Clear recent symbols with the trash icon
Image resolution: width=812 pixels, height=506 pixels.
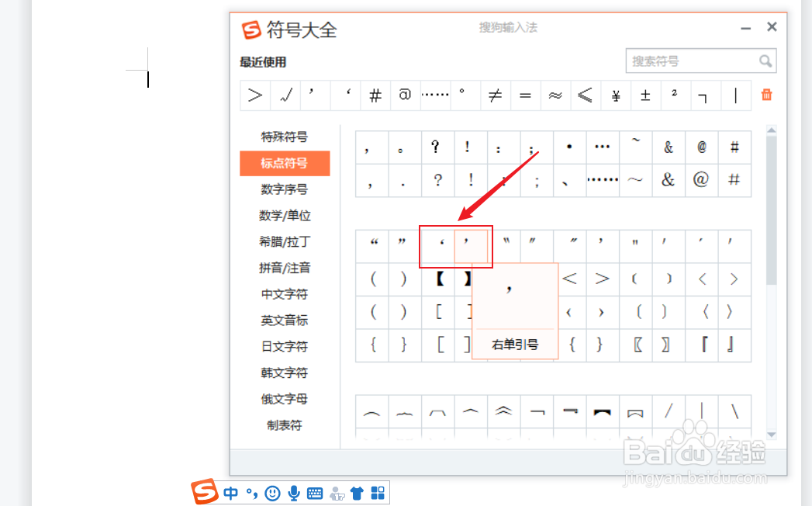[x=766, y=95]
